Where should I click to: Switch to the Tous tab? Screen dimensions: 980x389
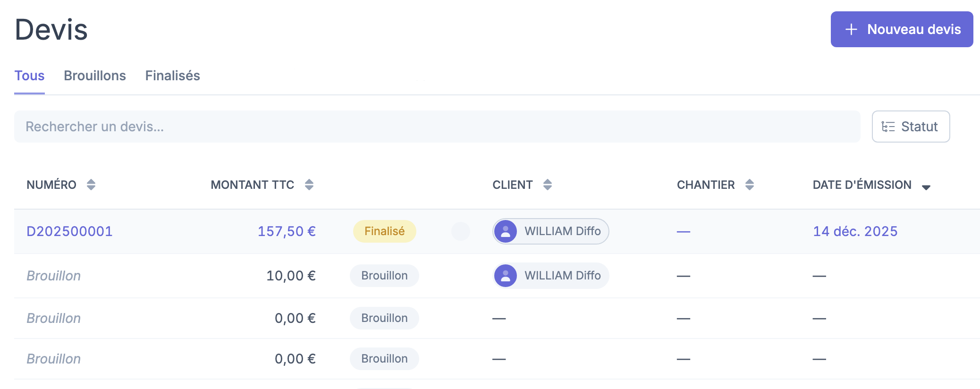(x=29, y=76)
